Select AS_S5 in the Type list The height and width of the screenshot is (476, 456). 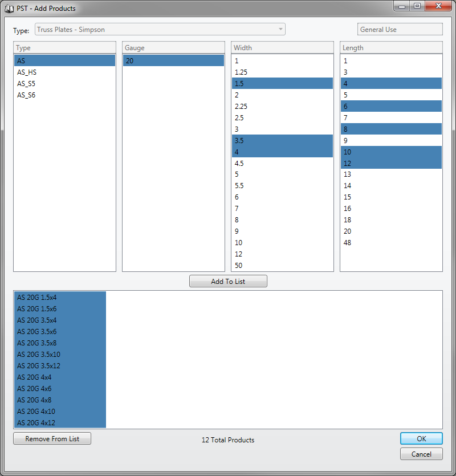[26, 84]
